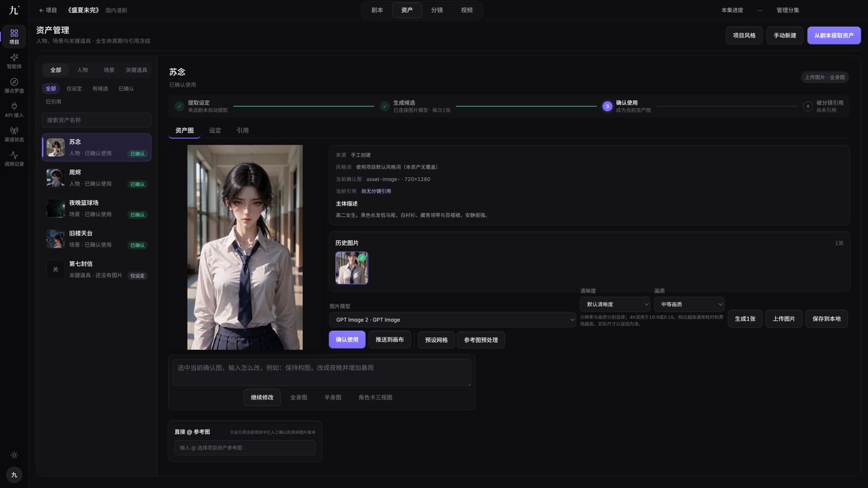Click the 九 user avatar icon
The image size is (868, 488).
(x=14, y=474)
